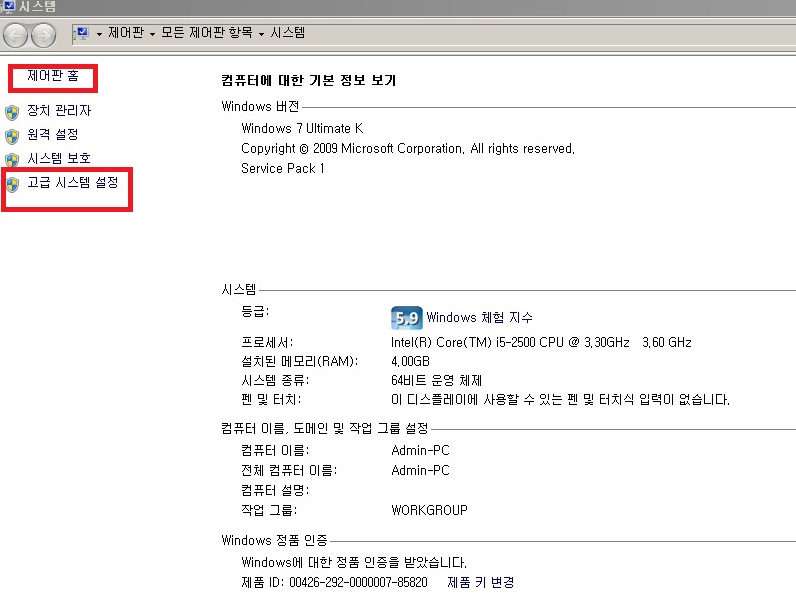Click the System window title bar icon

coord(9,6)
